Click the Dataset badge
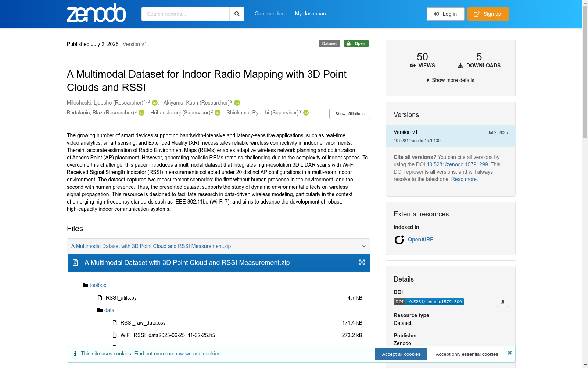This screenshot has height=368, width=588. pyautogui.click(x=330, y=43)
